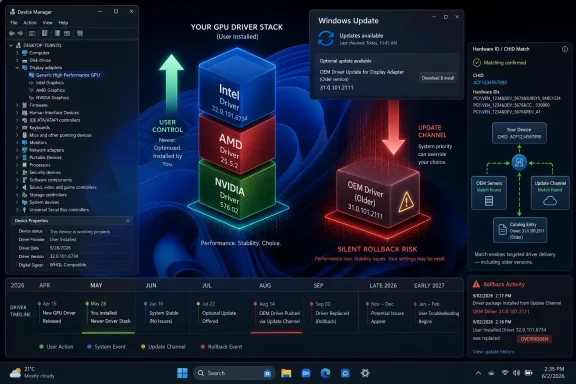
Task: Launch Microsoft Edge from the taskbar
Action: pos(325,373)
